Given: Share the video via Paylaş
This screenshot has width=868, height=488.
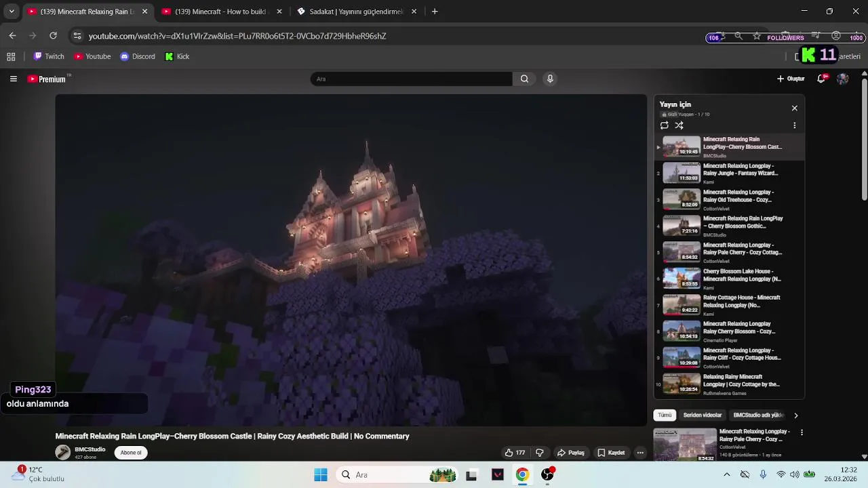Looking at the screenshot, I should [x=570, y=453].
